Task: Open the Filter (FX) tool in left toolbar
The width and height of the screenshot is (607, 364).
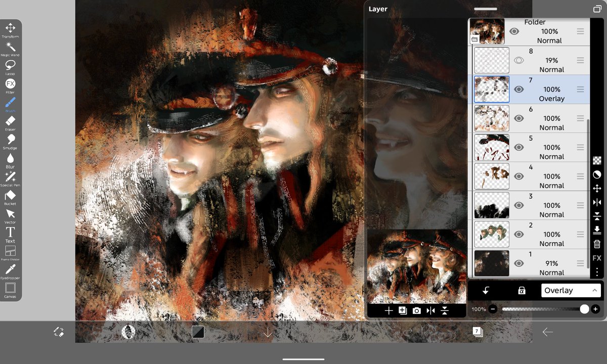Action: pos(10,85)
